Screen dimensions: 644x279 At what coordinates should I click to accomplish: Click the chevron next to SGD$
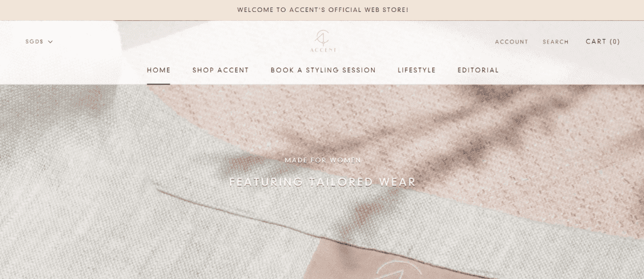pos(50,42)
